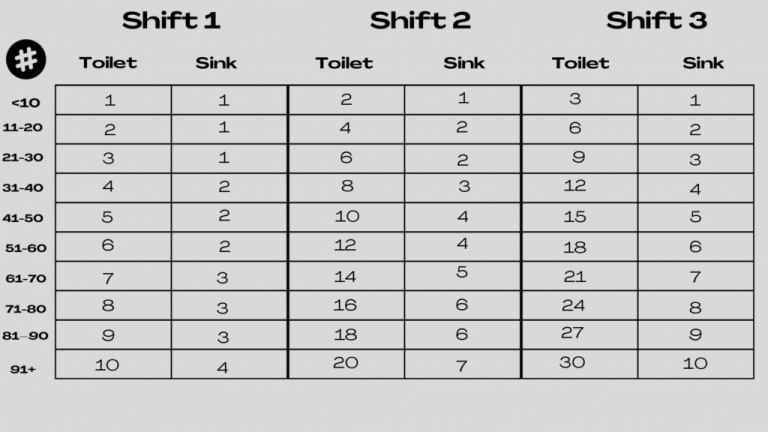The width and height of the screenshot is (768, 432).
Task: Select the Shift 2 Toilet cell showing 20
Action: pos(345,363)
